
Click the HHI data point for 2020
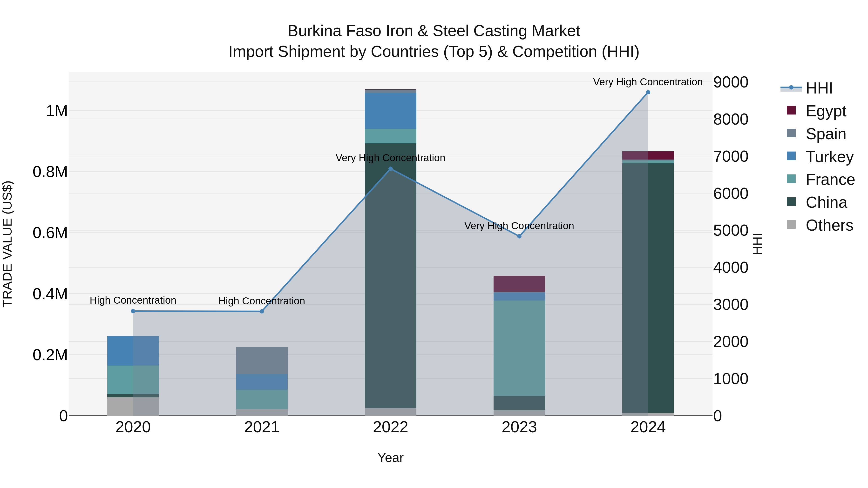pyautogui.click(x=133, y=311)
